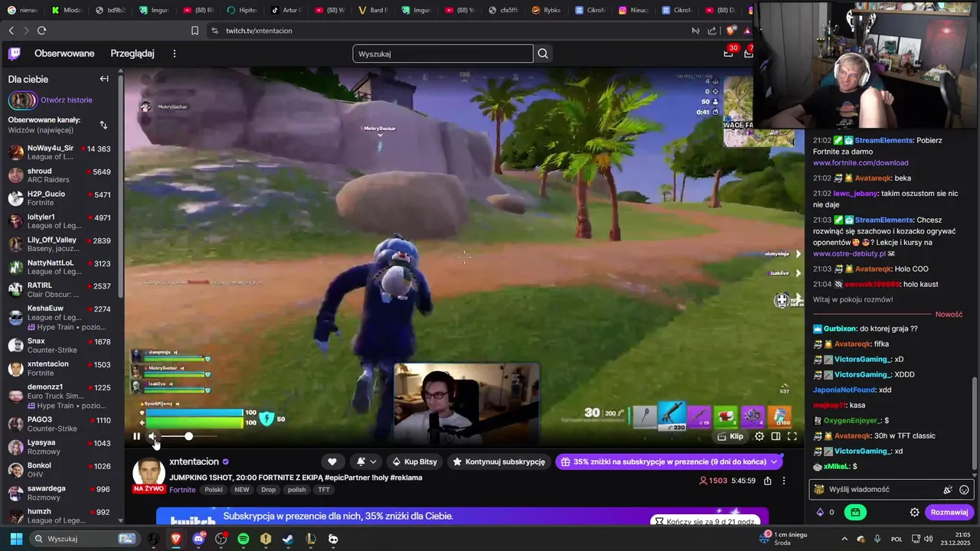This screenshot has width=980, height=551.
Task: Collapse the Dla ciebie sidebar
Action: click(x=104, y=79)
